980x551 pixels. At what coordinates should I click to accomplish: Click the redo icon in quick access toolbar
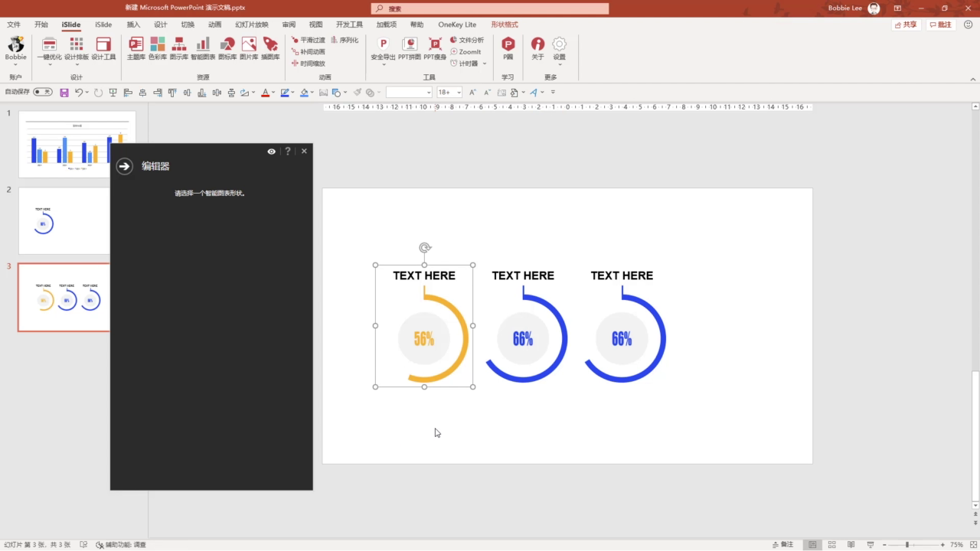click(x=99, y=93)
